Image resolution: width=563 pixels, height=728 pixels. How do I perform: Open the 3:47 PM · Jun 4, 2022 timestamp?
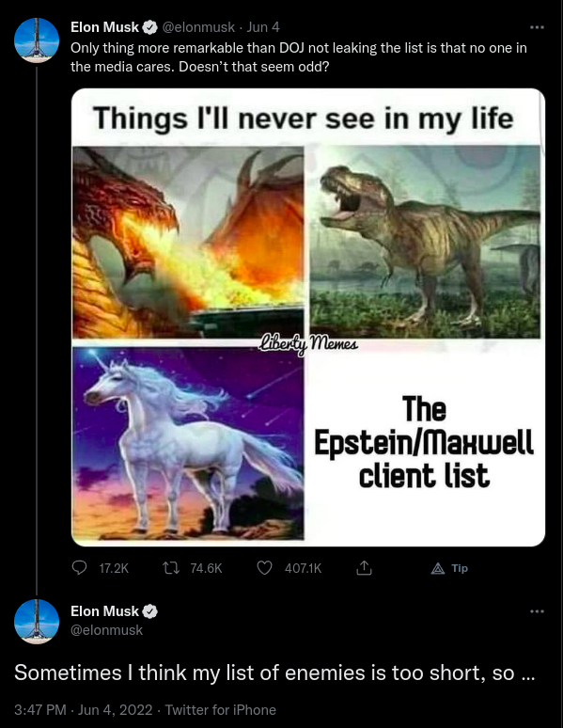pos(84,710)
